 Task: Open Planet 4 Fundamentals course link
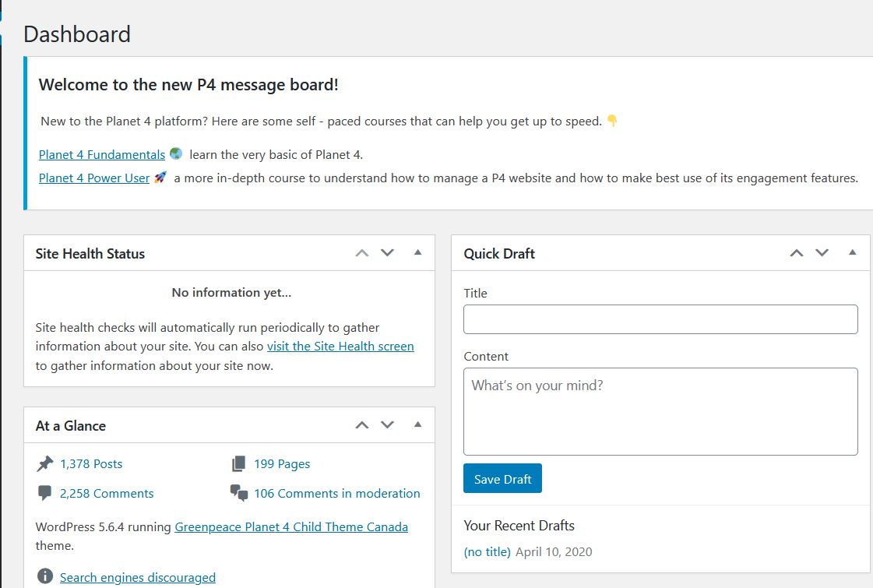pos(102,155)
